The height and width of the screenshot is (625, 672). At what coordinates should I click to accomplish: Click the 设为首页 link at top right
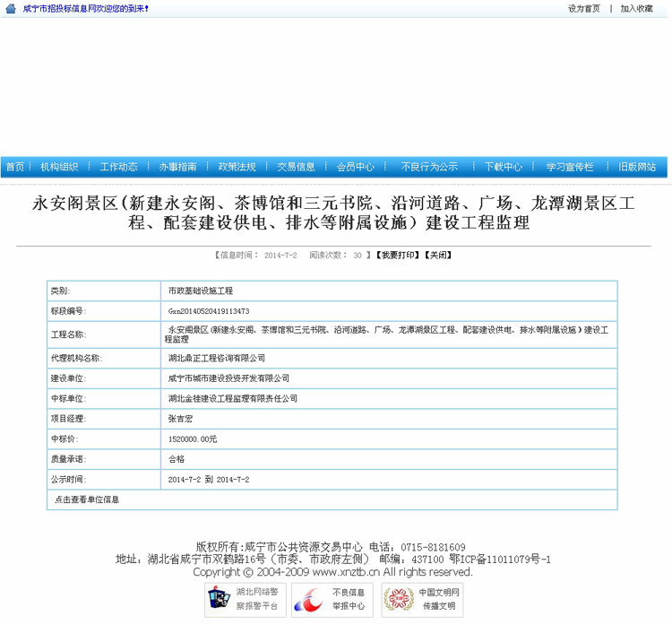coord(583,8)
